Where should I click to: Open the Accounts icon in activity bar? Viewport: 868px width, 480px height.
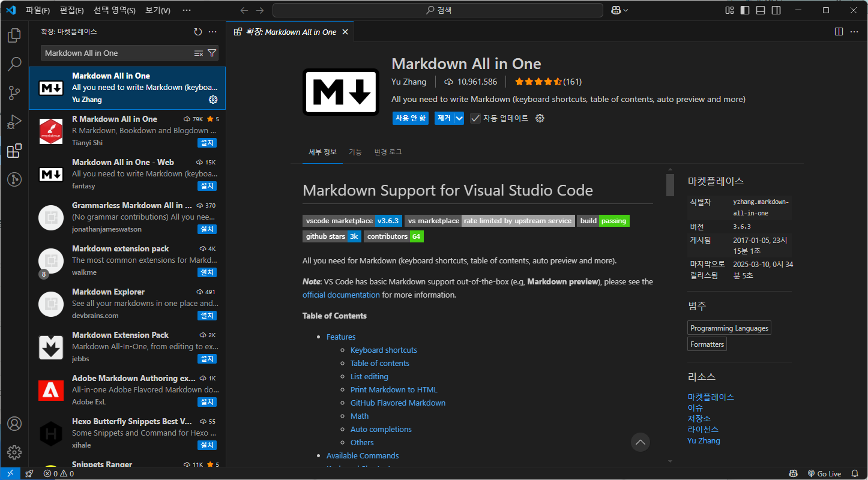[x=14, y=424]
